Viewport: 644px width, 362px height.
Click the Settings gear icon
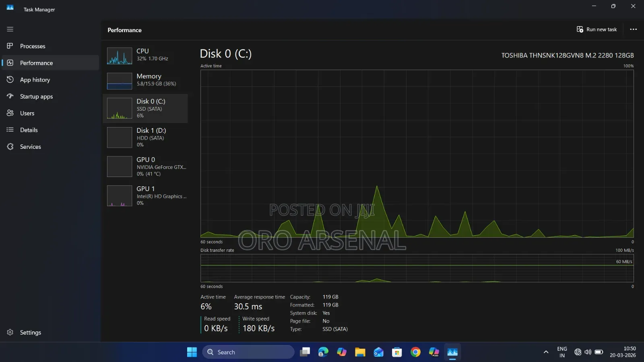tap(10, 332)
